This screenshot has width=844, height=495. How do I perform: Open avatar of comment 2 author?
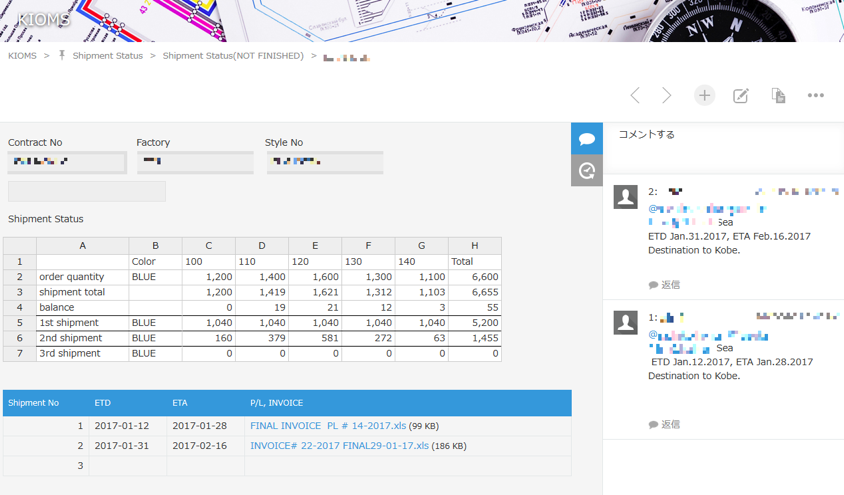(x=625, y=197)
